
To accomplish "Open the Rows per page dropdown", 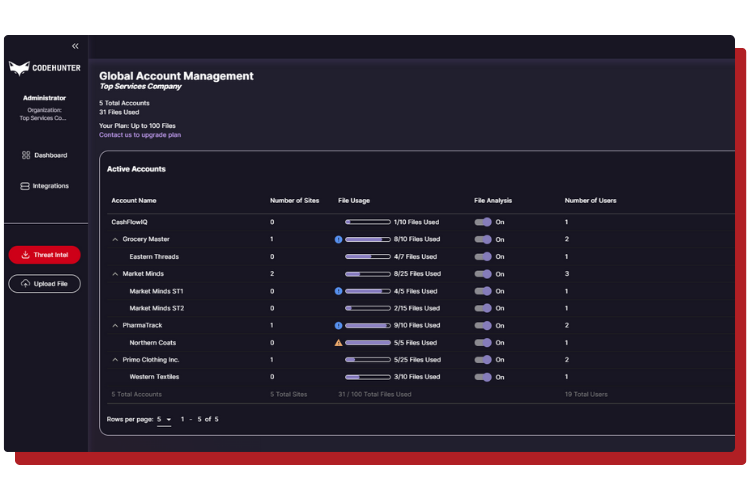I will 164,419.
